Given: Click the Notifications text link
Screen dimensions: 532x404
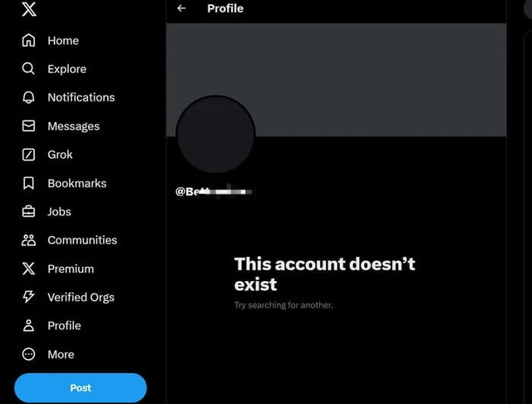Looking at the screenshot, I should point(81,97).
